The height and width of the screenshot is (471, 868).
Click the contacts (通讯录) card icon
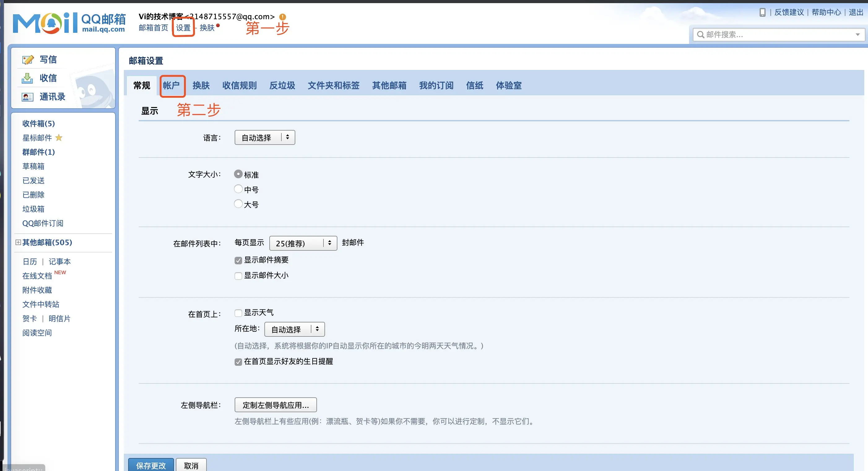pos(27,97)
